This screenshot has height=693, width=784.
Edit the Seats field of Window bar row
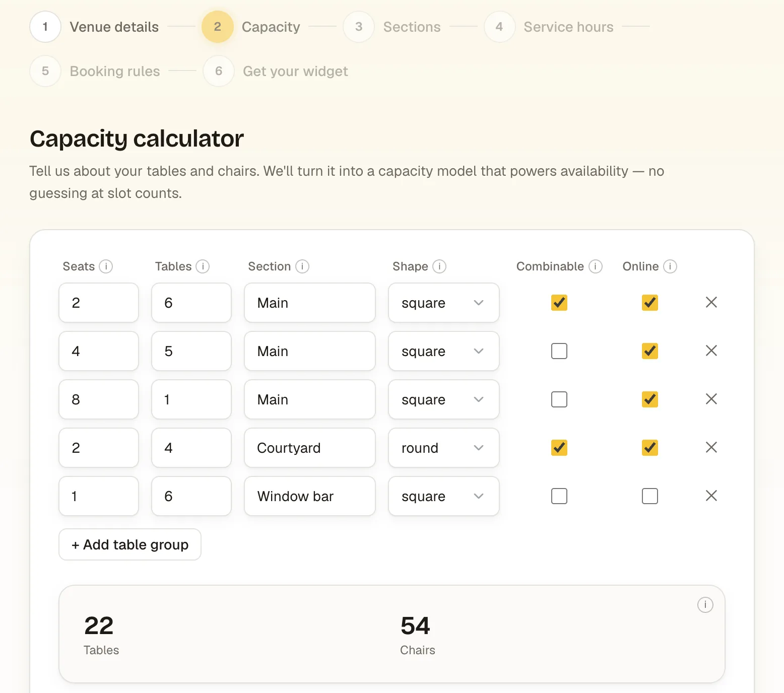(99, 496)
